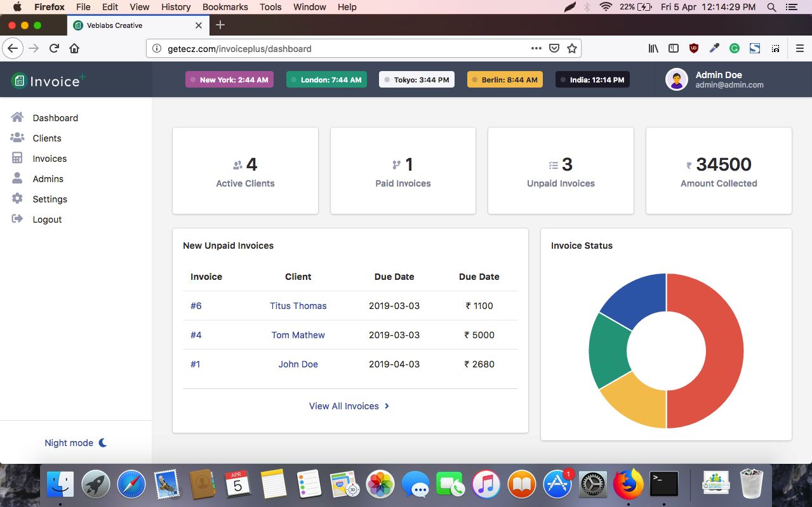This screenshot has width=812, height=507.
Task: Bookmark this page with the star icon
Action: [571, 48]
